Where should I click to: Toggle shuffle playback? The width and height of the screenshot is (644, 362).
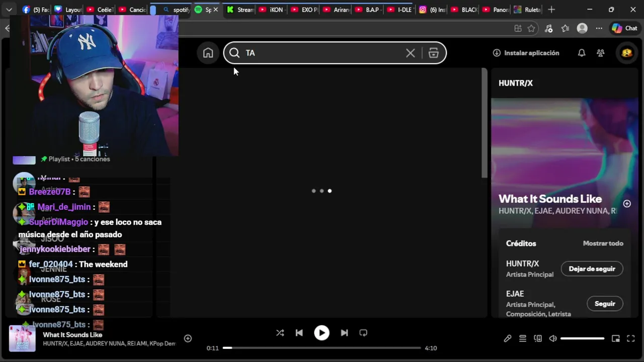point(280,333)
